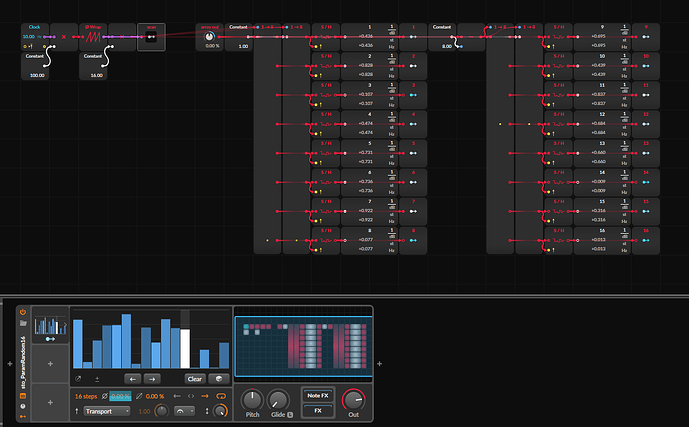Click the previous step left arrow button
The height and width of the screenshot is (427, 689).
(132, 379)
